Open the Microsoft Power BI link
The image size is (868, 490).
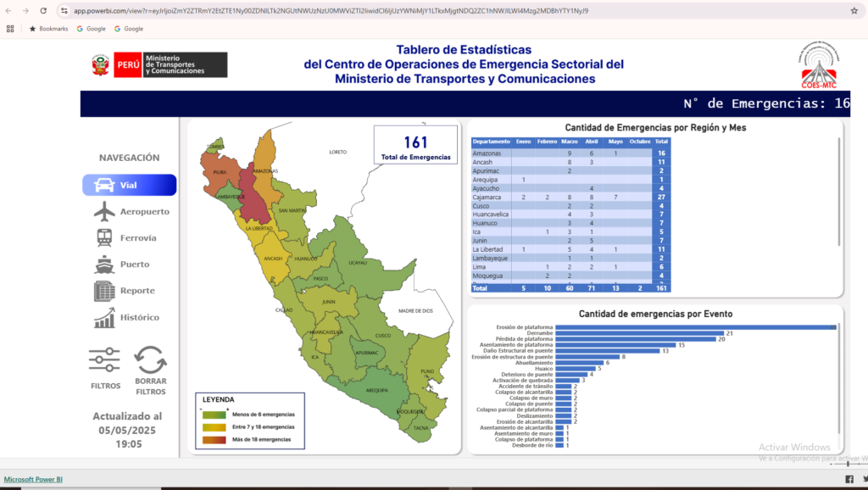click(33, 480)
